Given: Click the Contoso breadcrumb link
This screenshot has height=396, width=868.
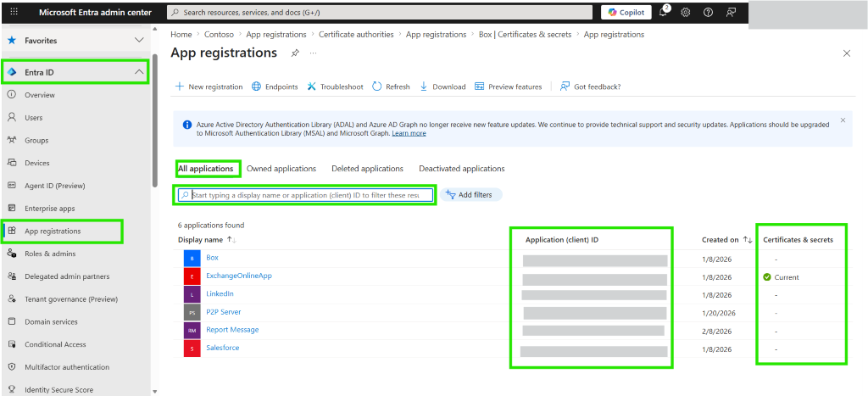Looking at the screenshot, I should pos(219,34).
